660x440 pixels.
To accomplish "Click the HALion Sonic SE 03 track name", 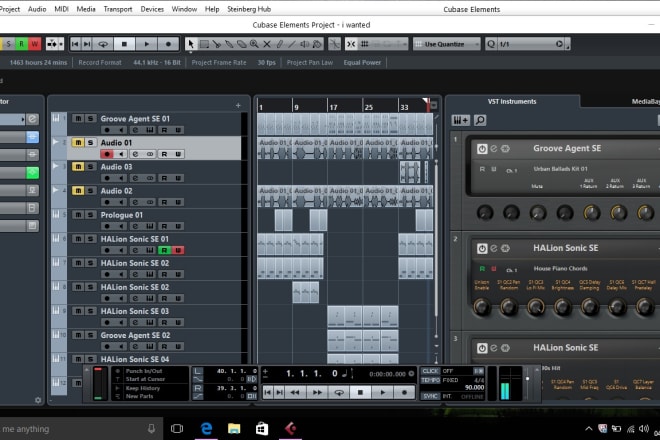I will (134, 311).
